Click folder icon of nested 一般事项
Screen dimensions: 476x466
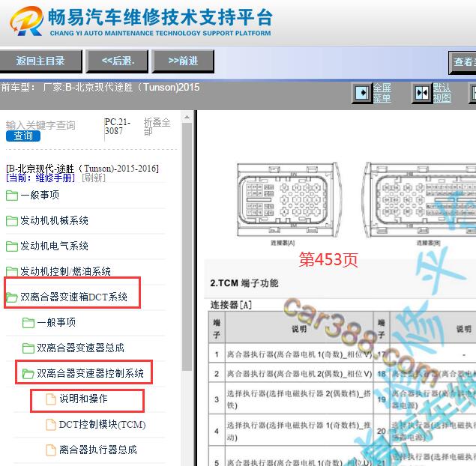coord(28,323)
